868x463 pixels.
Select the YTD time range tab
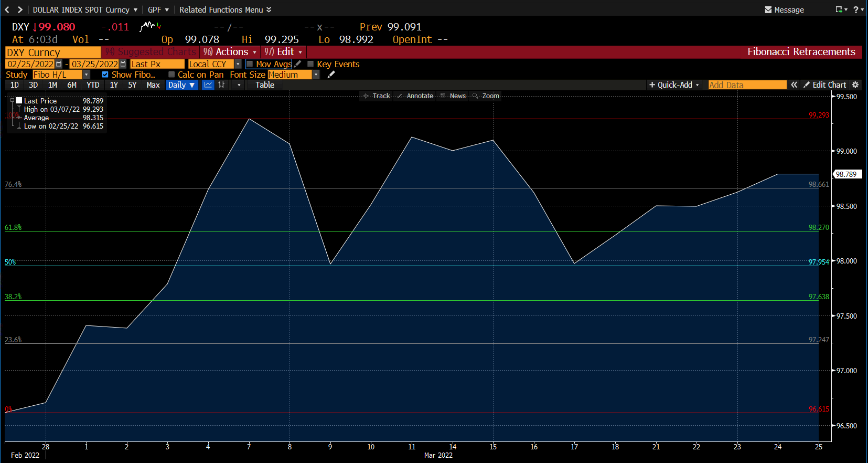pos(93,85)
